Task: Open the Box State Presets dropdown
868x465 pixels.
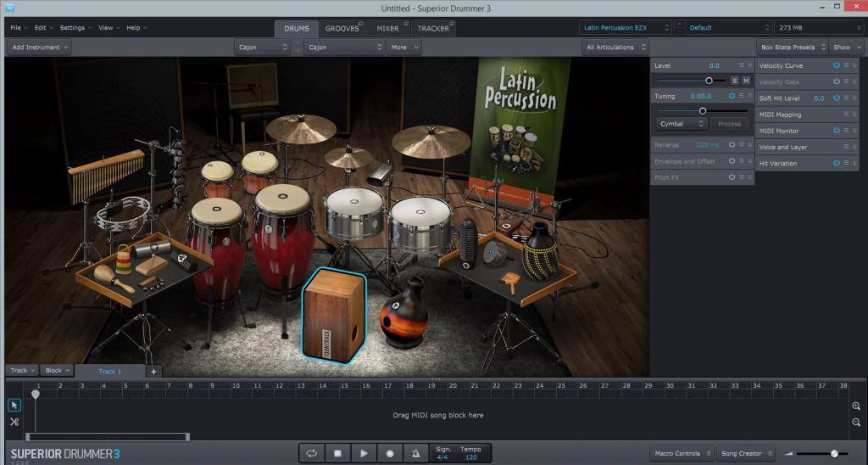Action: [x=793, y=48]
